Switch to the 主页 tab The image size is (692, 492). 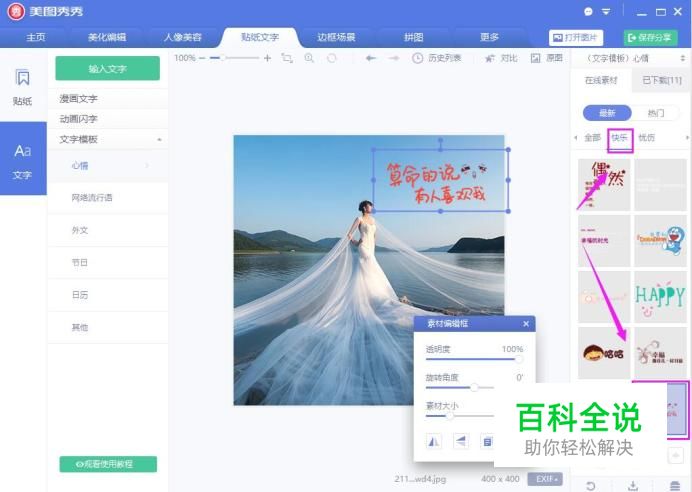click(x=36, y=37)
